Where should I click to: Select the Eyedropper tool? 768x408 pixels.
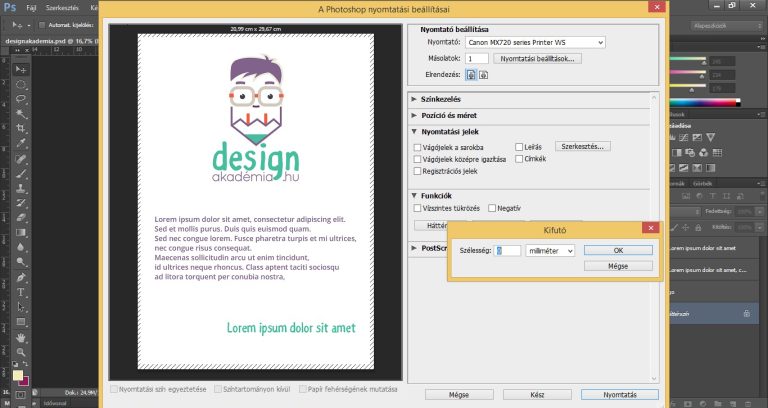[21, 143]
